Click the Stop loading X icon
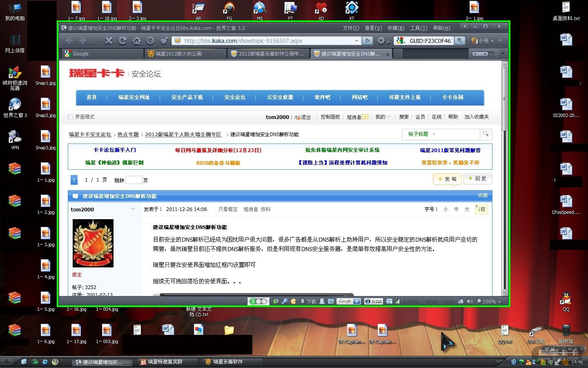The image size is (588, 368). tap(108, 40)
